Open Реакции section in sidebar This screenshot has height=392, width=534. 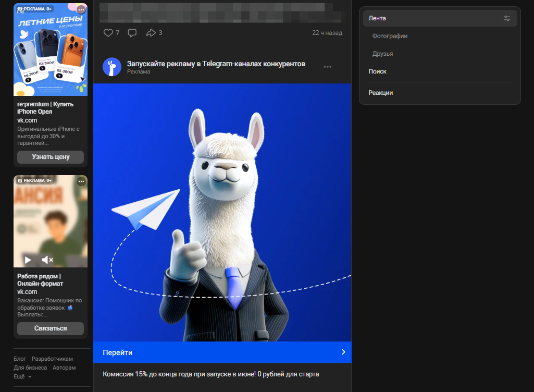pos(380,93)
